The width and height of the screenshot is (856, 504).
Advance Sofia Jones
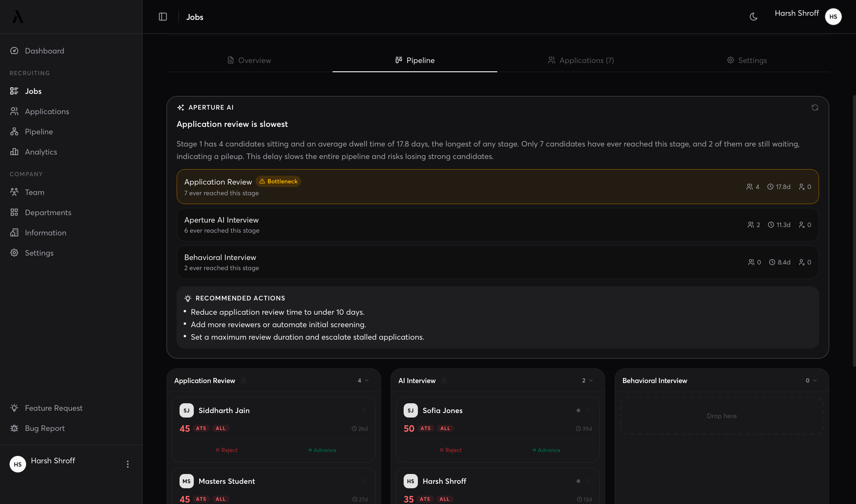[546, 450]
